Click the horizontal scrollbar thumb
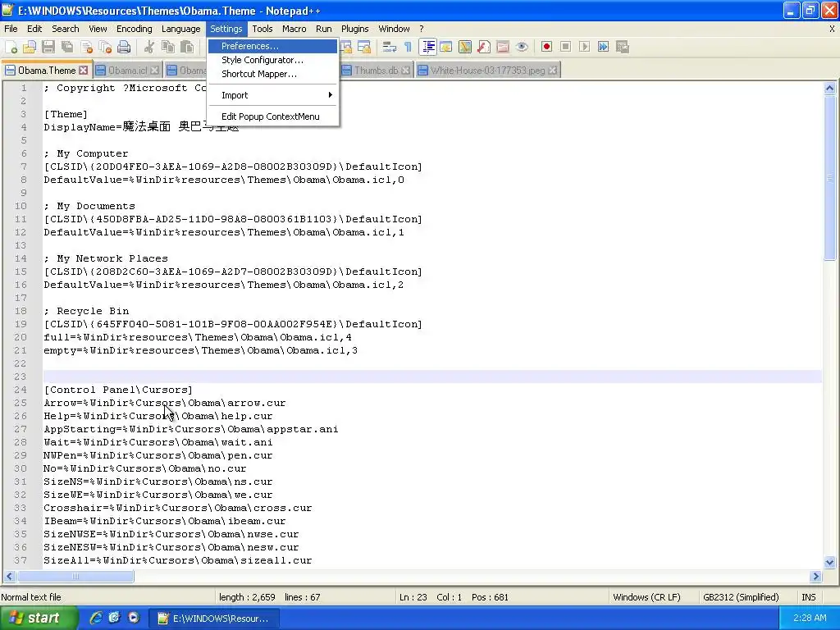 [x=75, y=577]
